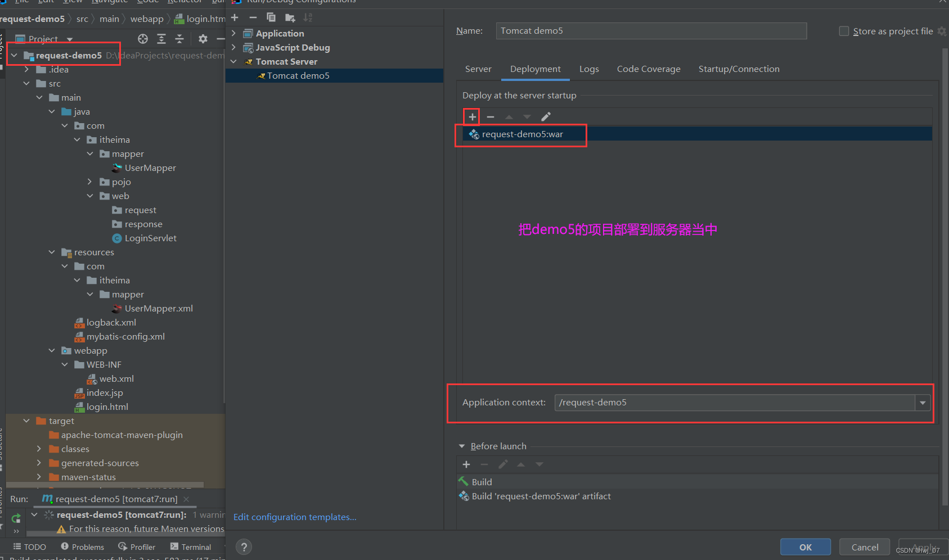Select opened file target icon in Project panel
This screenshot has width=949, height=560.
tap(143, 39)
